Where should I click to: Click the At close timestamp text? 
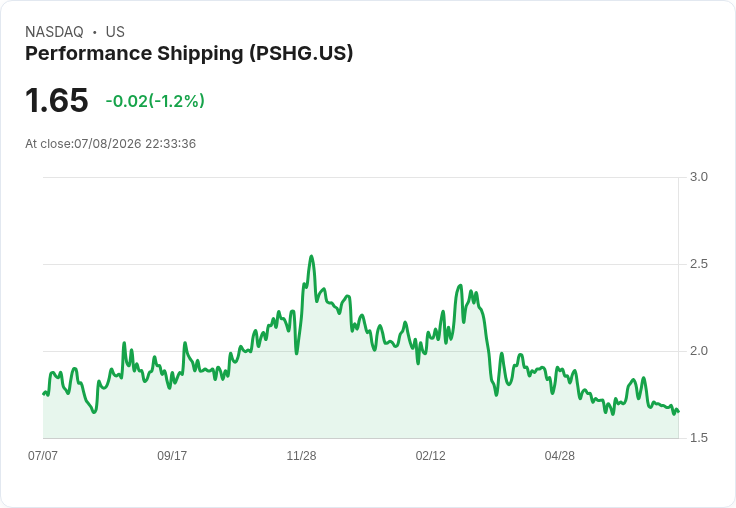(x=110, y=144)
